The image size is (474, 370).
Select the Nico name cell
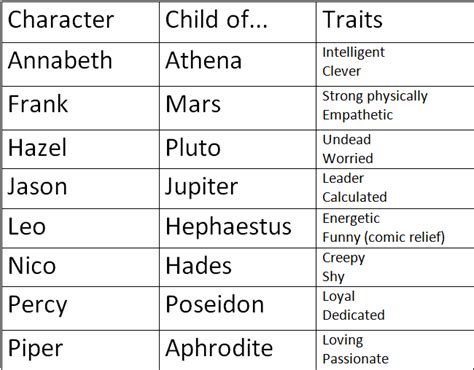point(81,267)
